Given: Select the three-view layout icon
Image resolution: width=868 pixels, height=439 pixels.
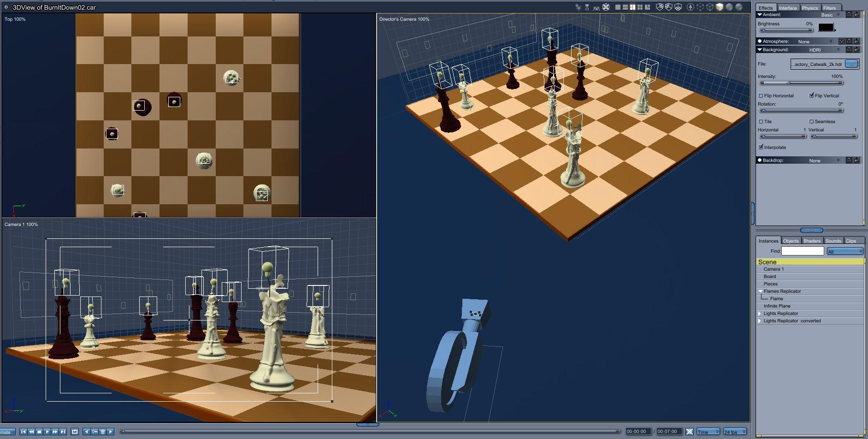Looking at the screenshot, I should pyautogui.click(x=632, y=7).
